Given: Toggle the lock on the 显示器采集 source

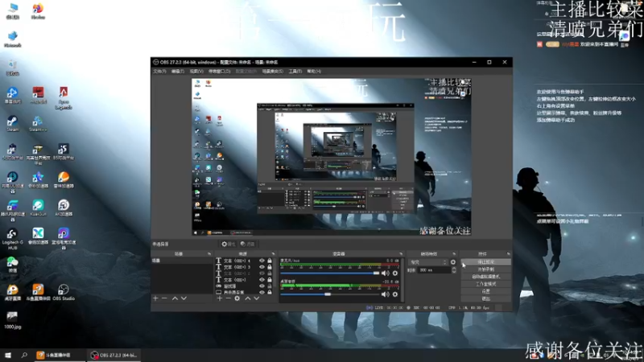Looking at the screenshot, I should click(270, 292).
